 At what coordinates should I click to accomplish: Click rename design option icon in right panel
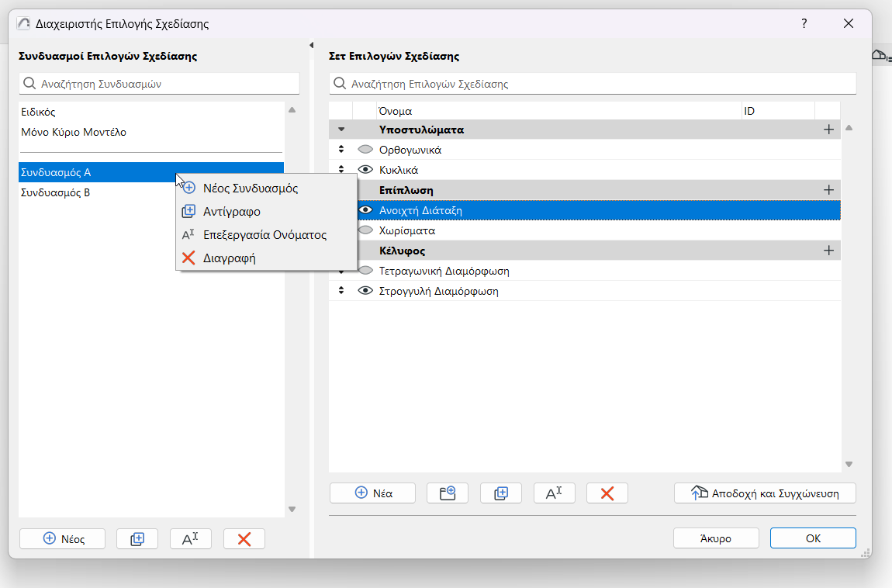pos(554,493)
